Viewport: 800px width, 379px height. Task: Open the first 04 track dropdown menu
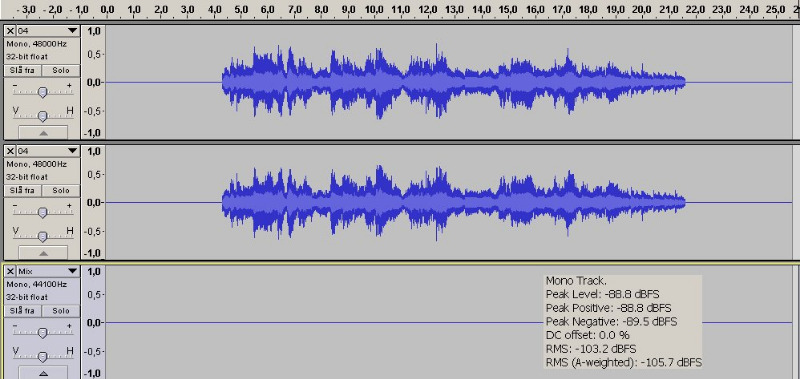48,31
